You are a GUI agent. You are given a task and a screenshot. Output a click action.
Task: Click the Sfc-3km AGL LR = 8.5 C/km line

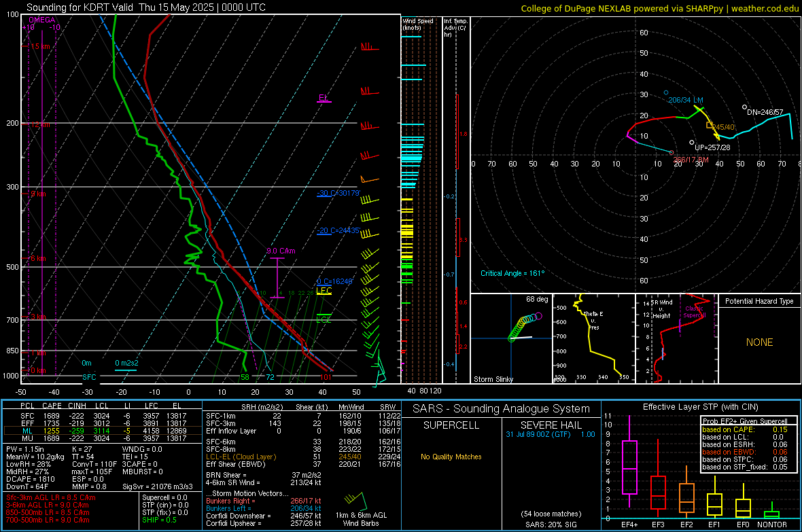(51, 497)
